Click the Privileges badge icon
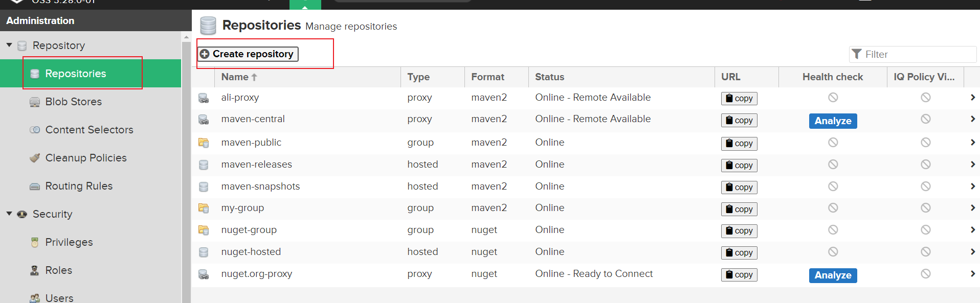 35,242
